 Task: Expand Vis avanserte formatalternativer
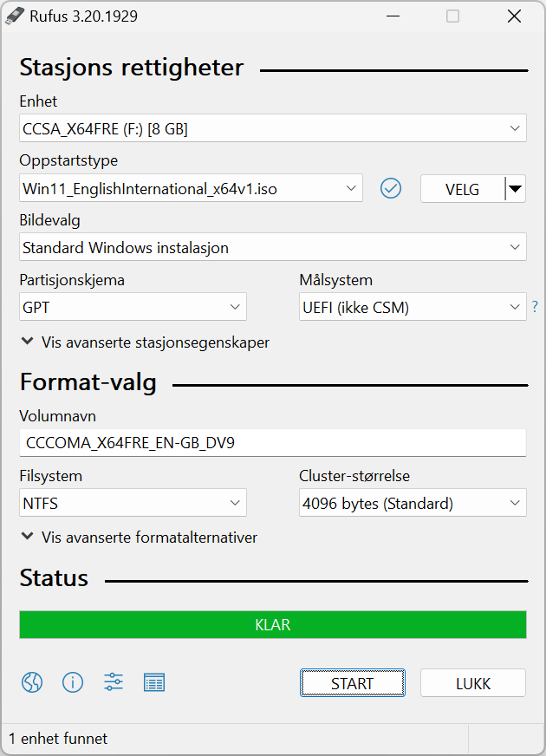point(140,538)
